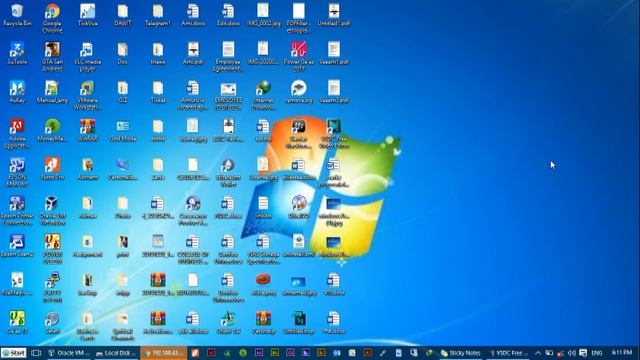
Task: Select the Epson Printer Connection shortcut
Action: (x=17, y=210)
